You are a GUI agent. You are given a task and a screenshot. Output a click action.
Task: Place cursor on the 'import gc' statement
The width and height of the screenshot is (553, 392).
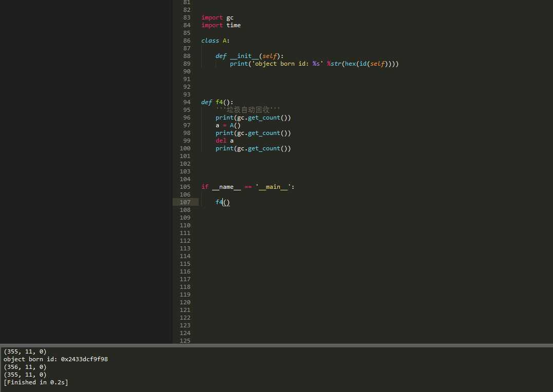[217, 17]
